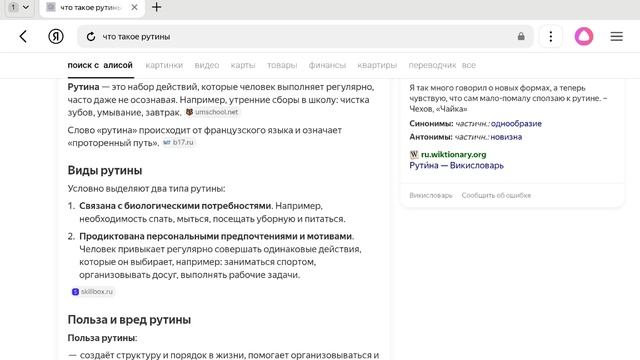
Task: Open the hamburger main menu
Action: [x=616, y=36]
